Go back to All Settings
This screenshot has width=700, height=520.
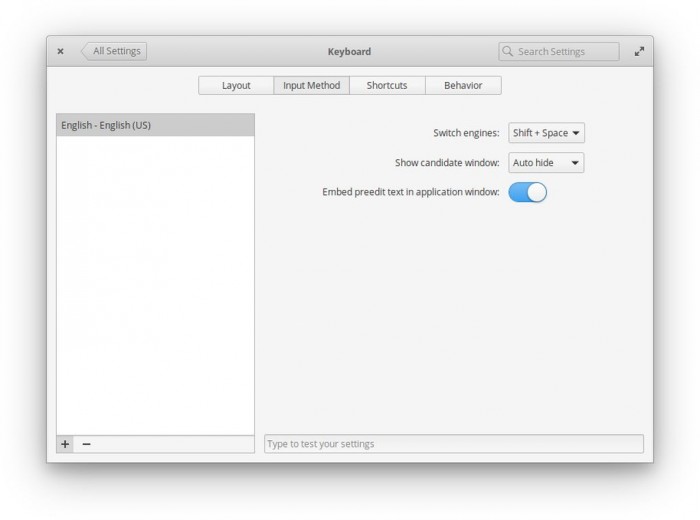[115, 51]
